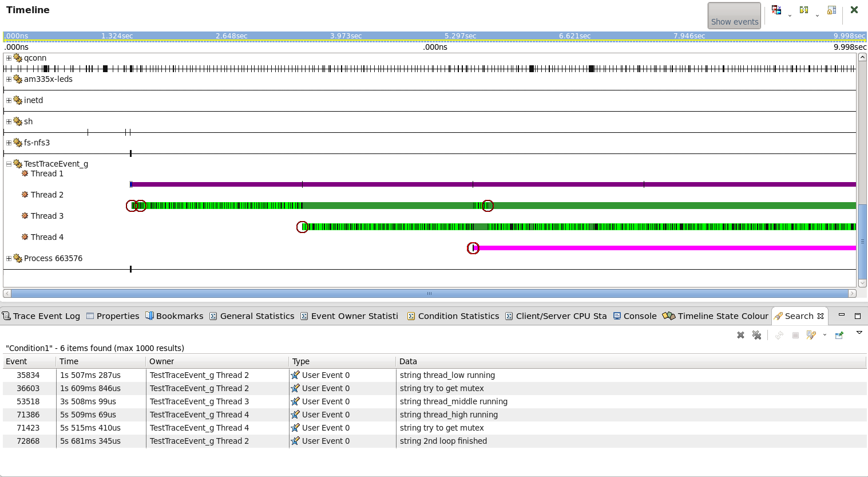Switch to the Trace Event Log tab
Screen dimensions: 868x477
pos(41,316)
